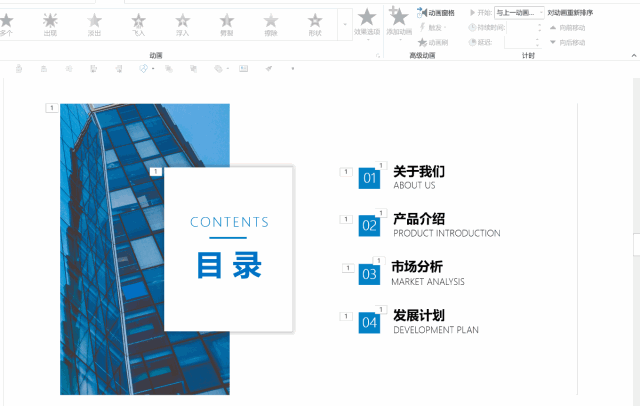Image resolution: width=640 pixels, height=406 pixels.
Task: Click the ABOUT US subtitle
Action: click(414, 186)
